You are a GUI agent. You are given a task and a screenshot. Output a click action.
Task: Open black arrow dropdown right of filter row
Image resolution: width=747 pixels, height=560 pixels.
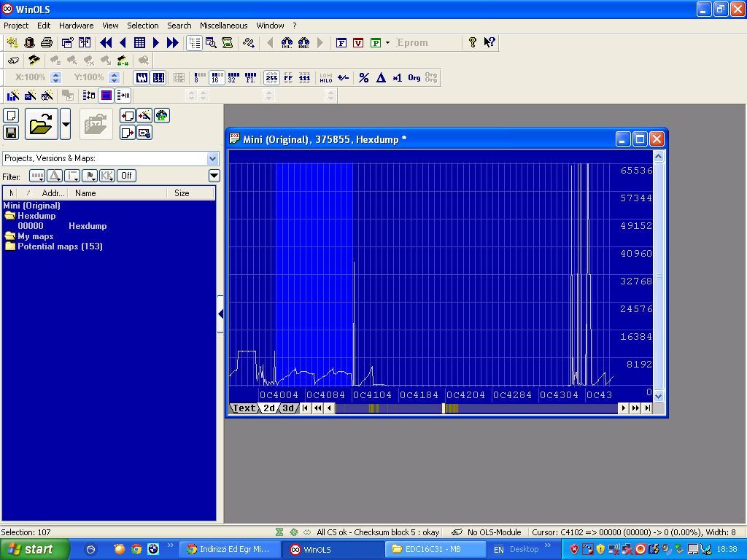[x=214, y=176]
